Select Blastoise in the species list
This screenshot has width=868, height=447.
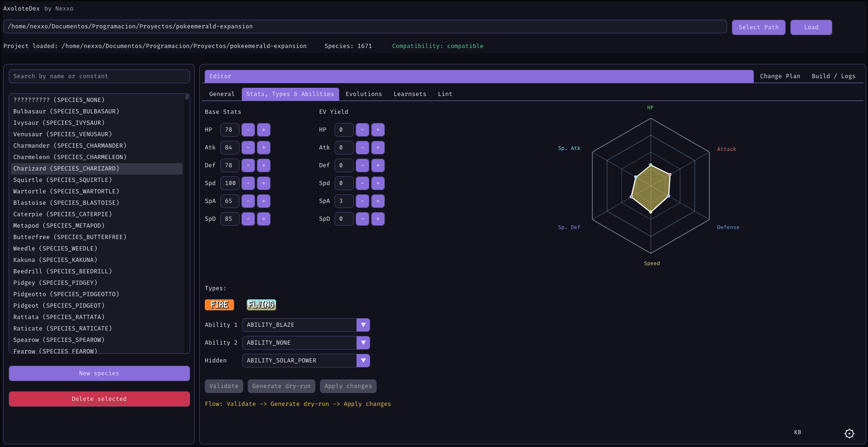(x=97, y=203)
